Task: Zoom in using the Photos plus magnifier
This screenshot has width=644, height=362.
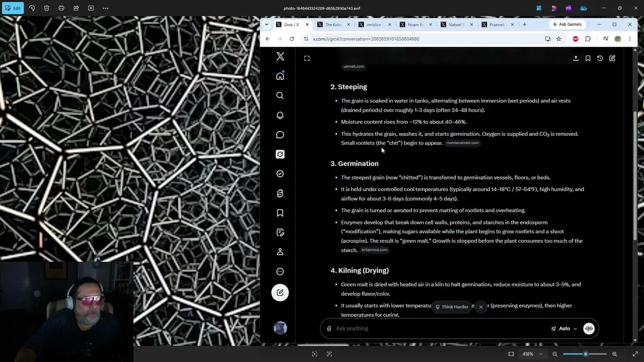Action: tap(614, 354)
